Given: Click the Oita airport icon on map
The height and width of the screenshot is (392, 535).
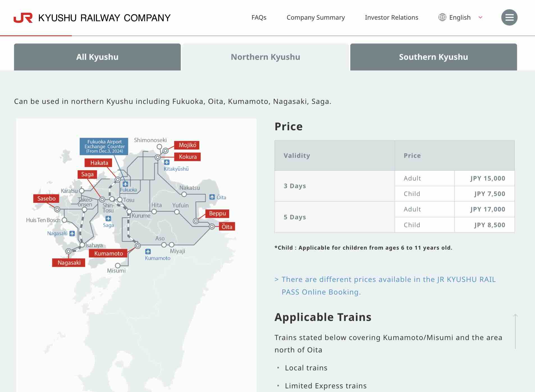Looking at the screenshot, I should coord(212,197).
